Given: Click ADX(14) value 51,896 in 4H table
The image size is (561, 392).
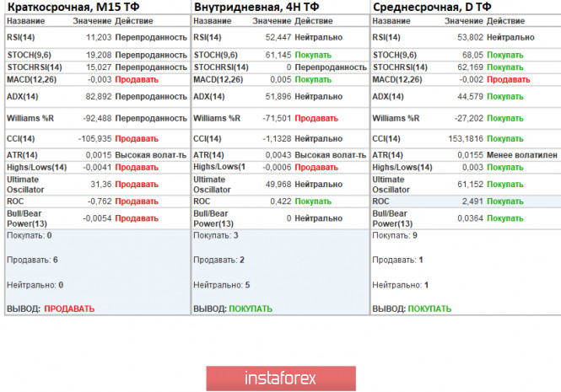Looking at the screenshot, I should tap(278, 97).
